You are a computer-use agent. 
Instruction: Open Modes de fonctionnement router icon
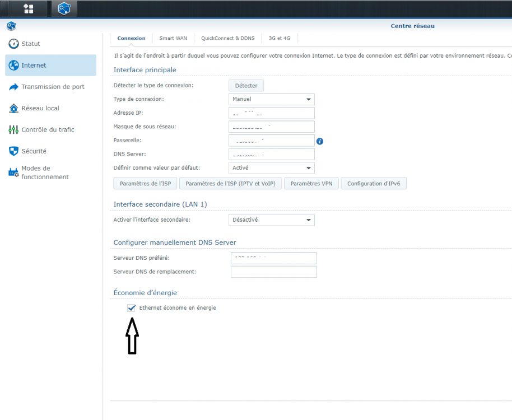pyautogui.click(x=13, y=172)
